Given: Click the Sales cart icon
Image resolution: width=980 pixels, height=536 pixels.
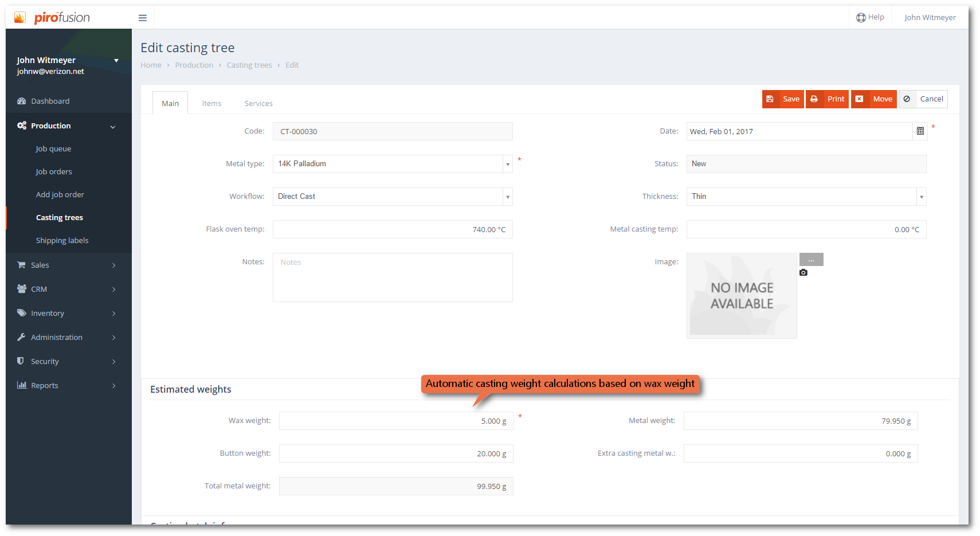Looking at the screenshot, I should coord(22,265).
